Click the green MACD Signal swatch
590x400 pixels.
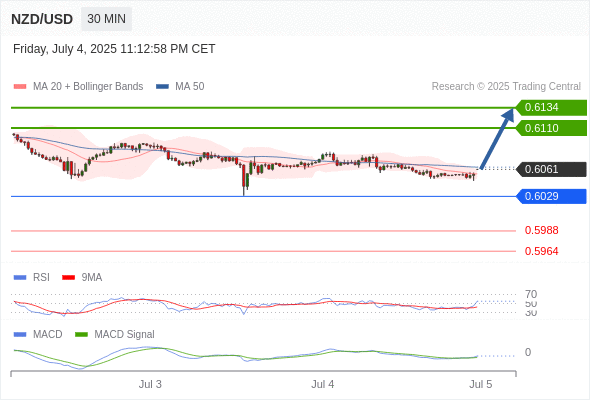[x=81, y=334]
